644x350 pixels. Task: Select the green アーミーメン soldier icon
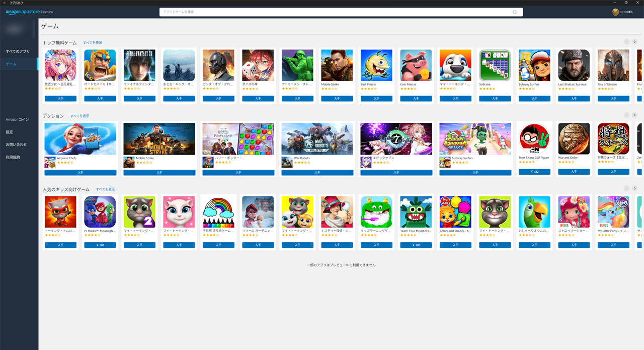click(x=297, y=65)
